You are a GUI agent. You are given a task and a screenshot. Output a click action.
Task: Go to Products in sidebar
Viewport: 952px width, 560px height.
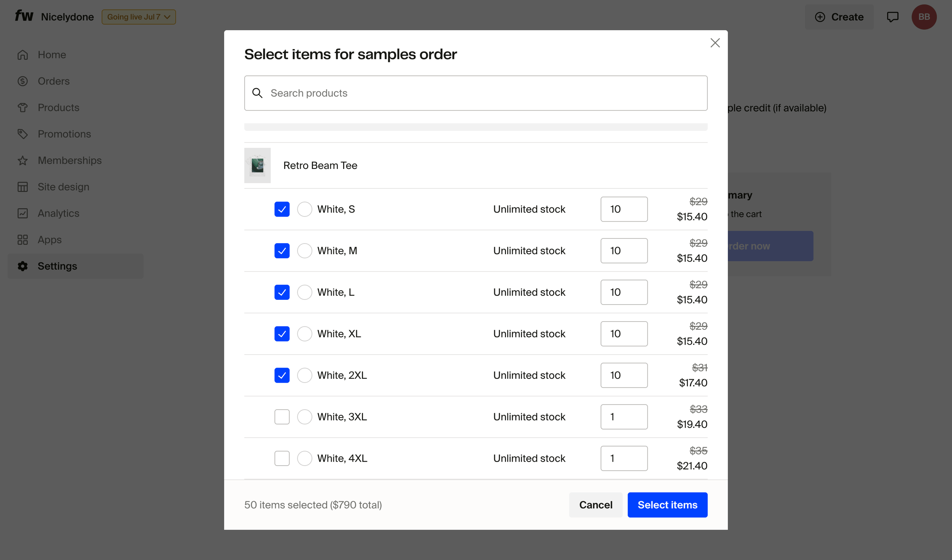click(58, 107)
